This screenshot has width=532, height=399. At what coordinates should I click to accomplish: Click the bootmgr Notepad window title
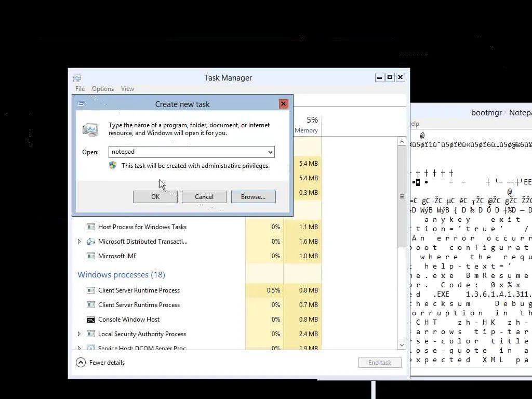click(x=501, y=113)
